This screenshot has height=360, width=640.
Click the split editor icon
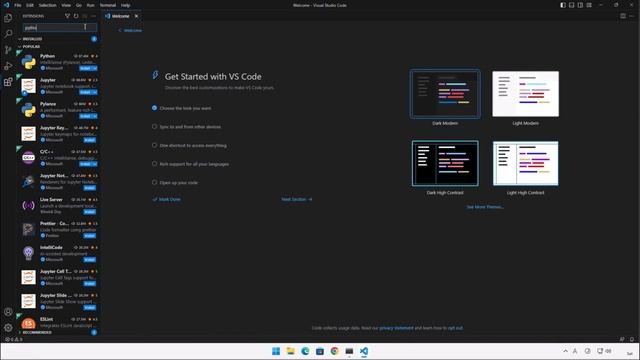pos(623,16)
